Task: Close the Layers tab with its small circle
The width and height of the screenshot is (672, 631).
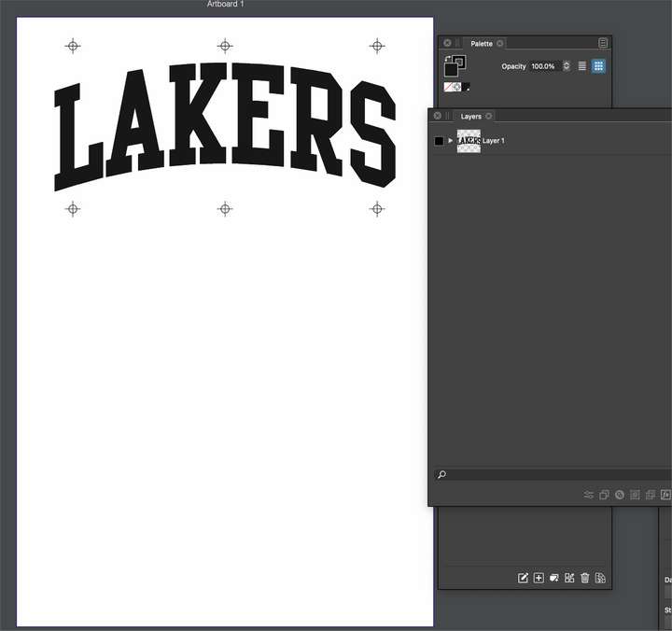Action: pyautogui.click(x=488, y=116)
